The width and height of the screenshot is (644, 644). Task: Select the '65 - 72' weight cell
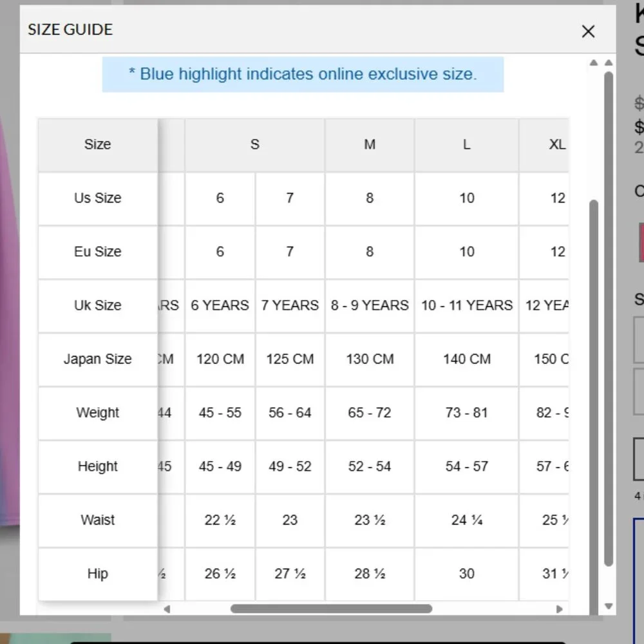[370, 413]
